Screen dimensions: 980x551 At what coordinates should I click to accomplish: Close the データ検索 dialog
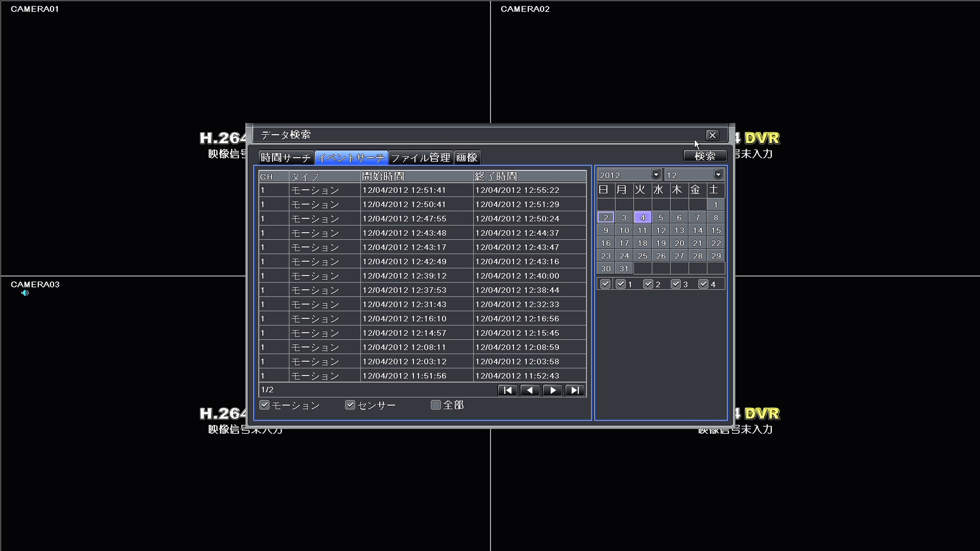click(x=713, y=135)
